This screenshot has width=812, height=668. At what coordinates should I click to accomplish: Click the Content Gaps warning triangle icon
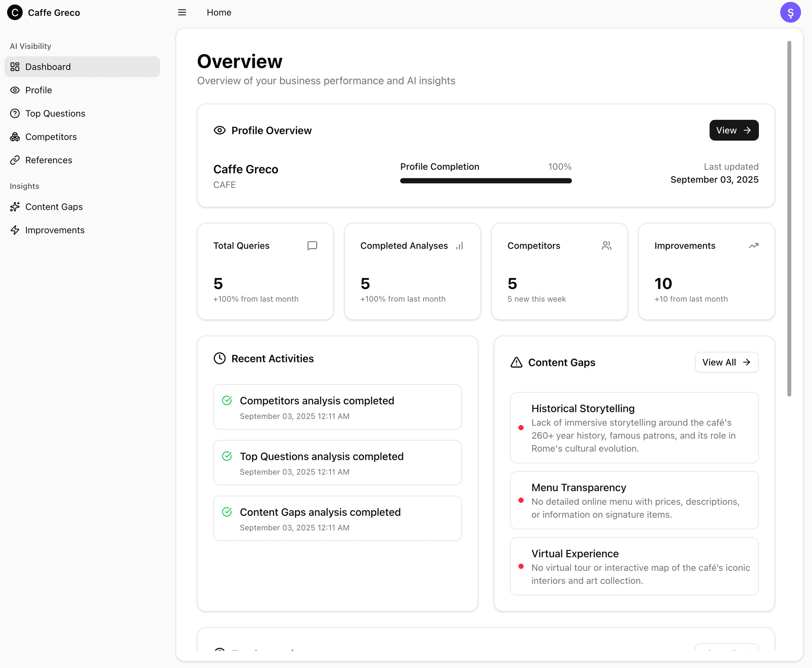516,362
